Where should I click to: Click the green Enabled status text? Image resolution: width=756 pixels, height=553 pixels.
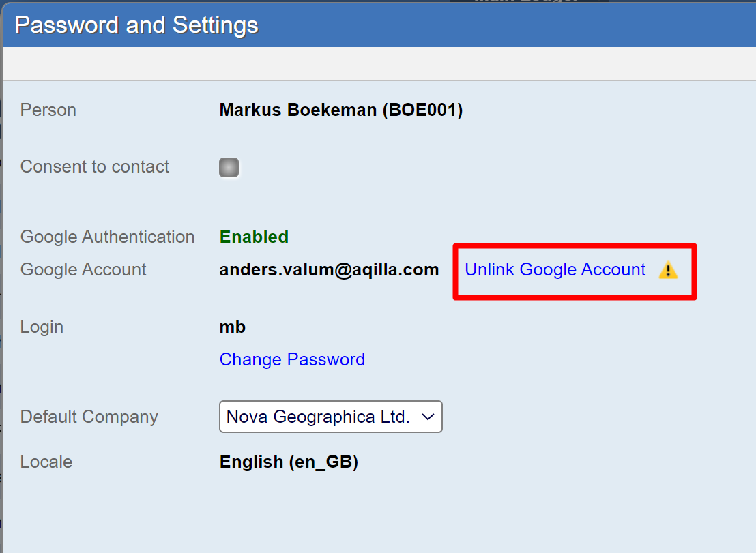tap(254, 237)
